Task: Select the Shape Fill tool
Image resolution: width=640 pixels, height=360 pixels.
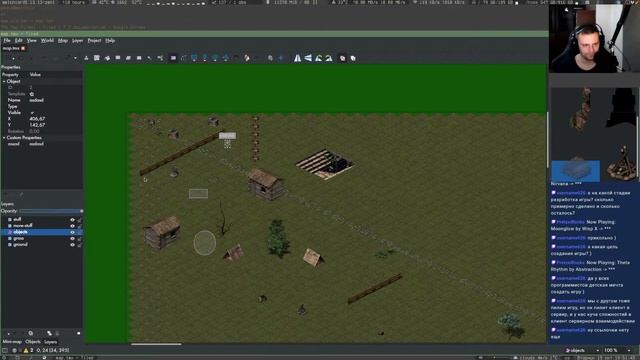Action: pyautogui.click(x=118, y=58)
